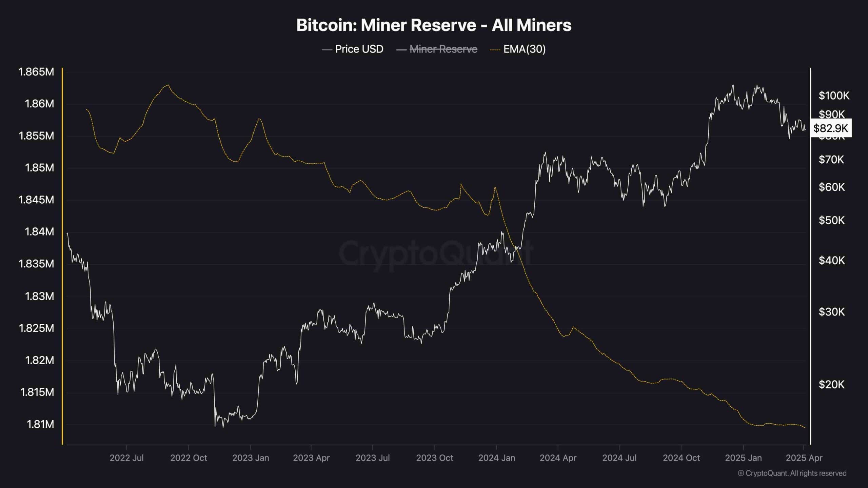Select the 2024 Jan date tick
868x488 pixels.
tap(496, 458)
